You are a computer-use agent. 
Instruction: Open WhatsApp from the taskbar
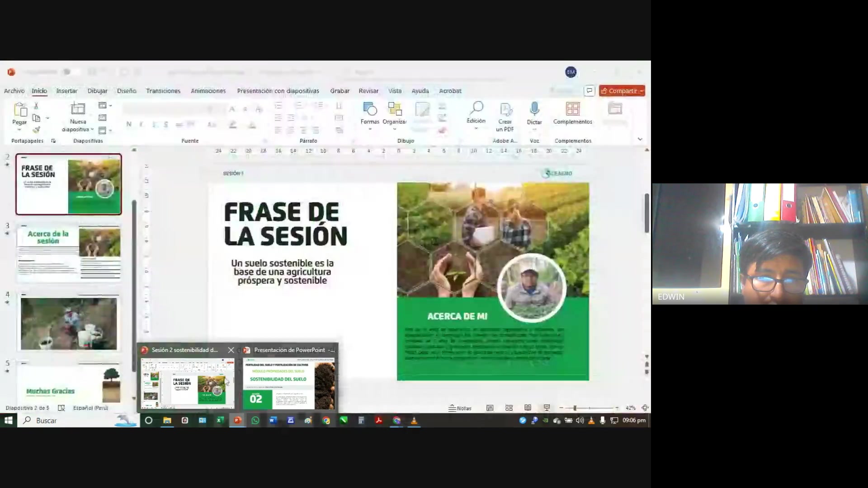pyautogui.click(x=255, y=421)
